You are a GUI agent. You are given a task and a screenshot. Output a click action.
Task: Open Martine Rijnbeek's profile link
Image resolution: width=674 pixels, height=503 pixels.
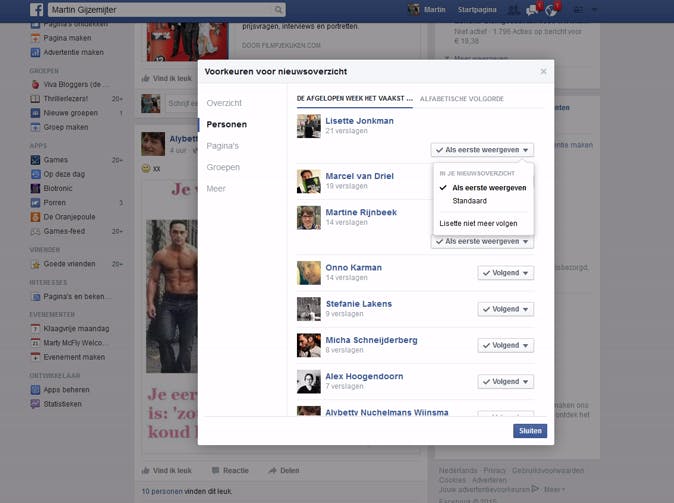coord(361,212)
